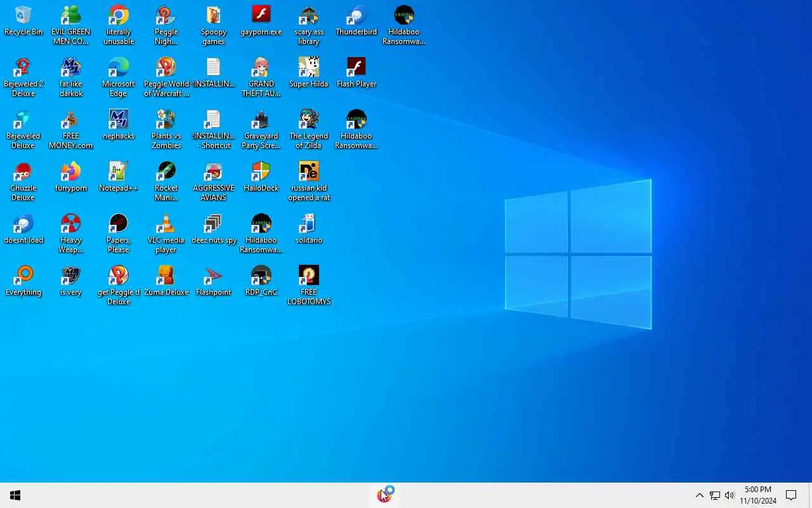The height and width of the screenshot is (508, 812).
Task: Select the Zuma Deluxe shortcut
Action: click(166, 281)
